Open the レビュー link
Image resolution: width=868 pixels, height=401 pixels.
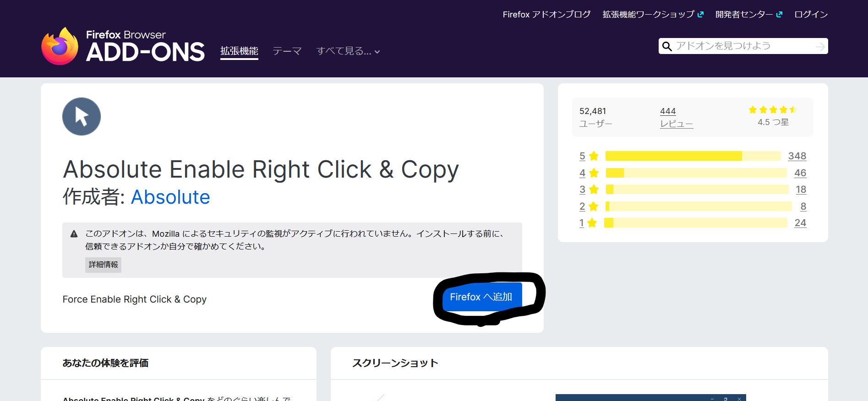(677, 124)
